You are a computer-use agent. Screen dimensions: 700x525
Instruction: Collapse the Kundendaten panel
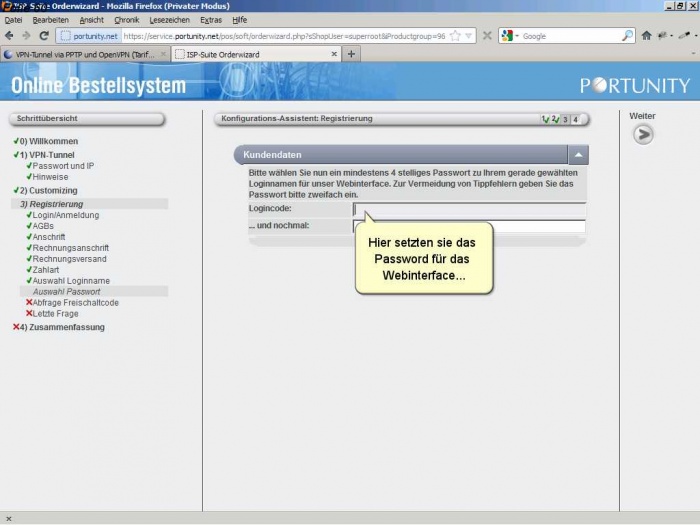click(x=578, y=155)
